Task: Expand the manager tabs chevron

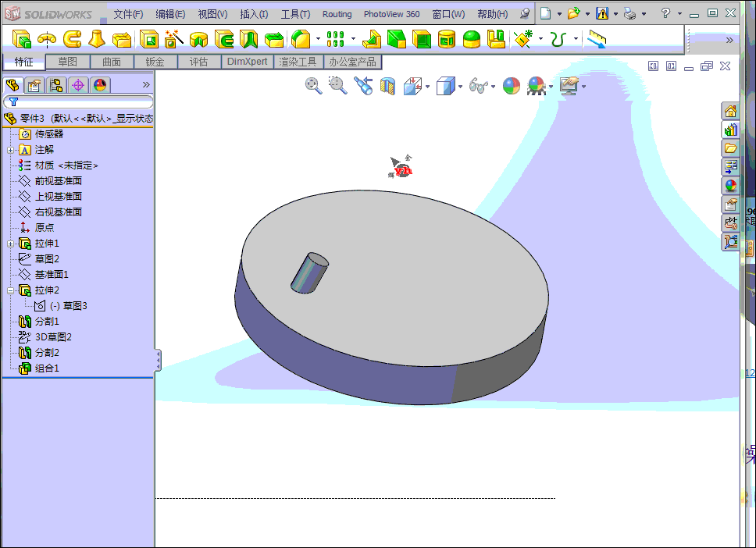Action: point(146,85)
